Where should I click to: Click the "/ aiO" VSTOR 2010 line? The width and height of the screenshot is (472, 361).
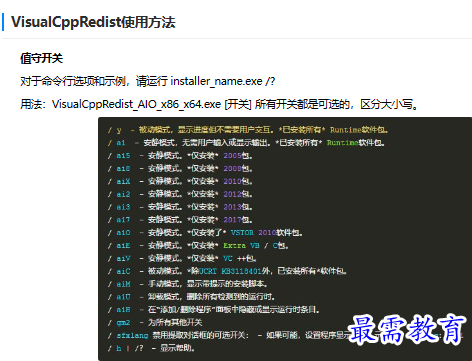205,233
